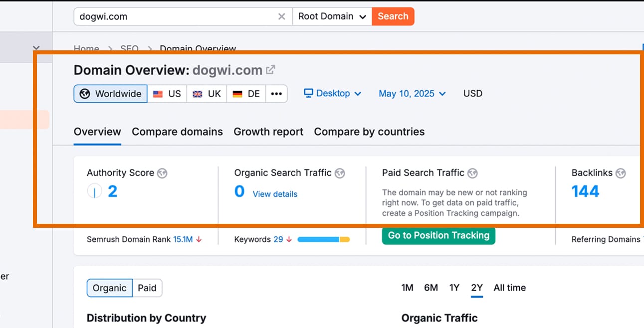Select the Worldwide database button

(x=111, y=94)
